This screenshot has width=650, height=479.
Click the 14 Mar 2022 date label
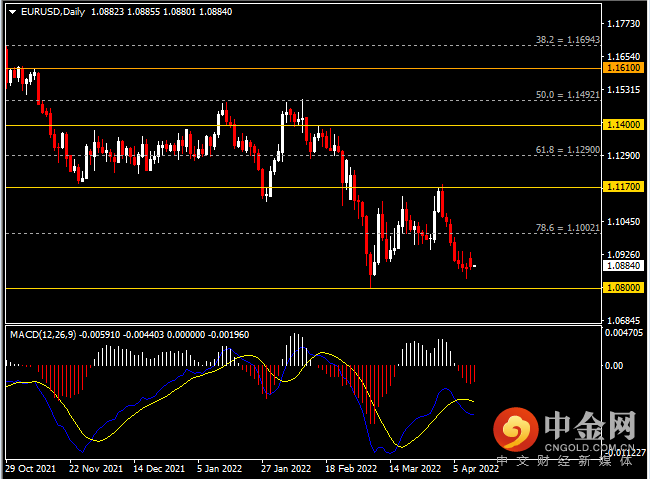pyautogui.click(x=415, y=469)
